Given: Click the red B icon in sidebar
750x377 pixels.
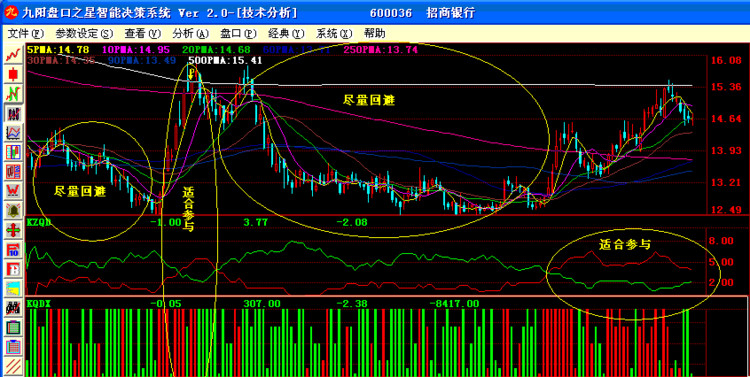Looking at the screenshot, I should click(13, 269).
